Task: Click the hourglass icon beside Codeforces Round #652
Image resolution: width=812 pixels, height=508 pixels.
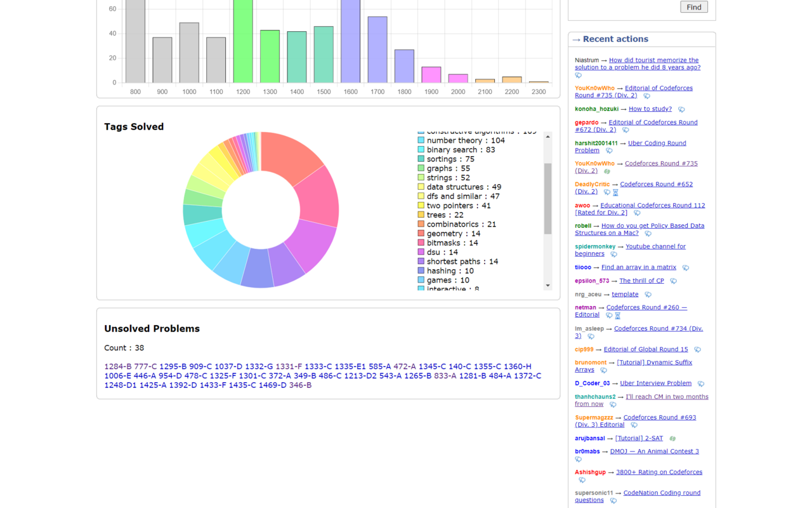Action: (x=615, y=192)
